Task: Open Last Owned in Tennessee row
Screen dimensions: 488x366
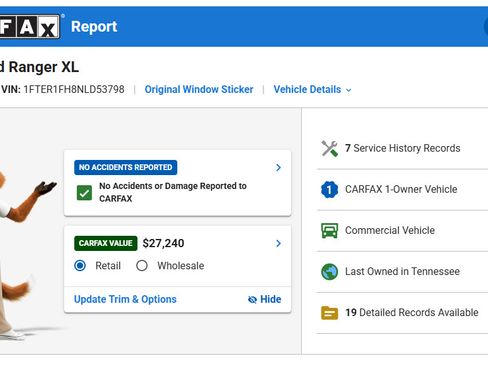Action: coord(402,272)
